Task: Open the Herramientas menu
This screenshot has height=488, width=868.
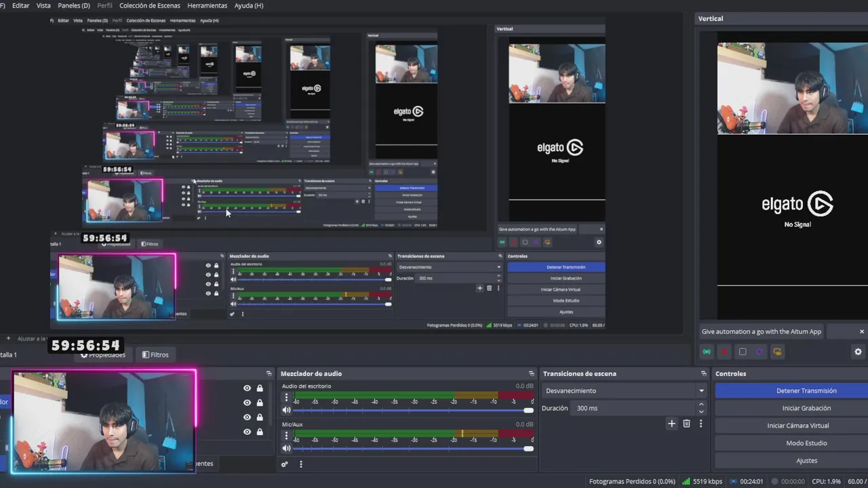Action: (208, 5)
